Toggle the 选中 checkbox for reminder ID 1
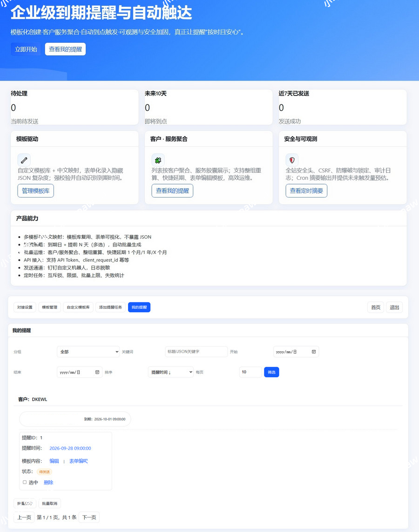This screenshot has height=532, width=419. 25,483
